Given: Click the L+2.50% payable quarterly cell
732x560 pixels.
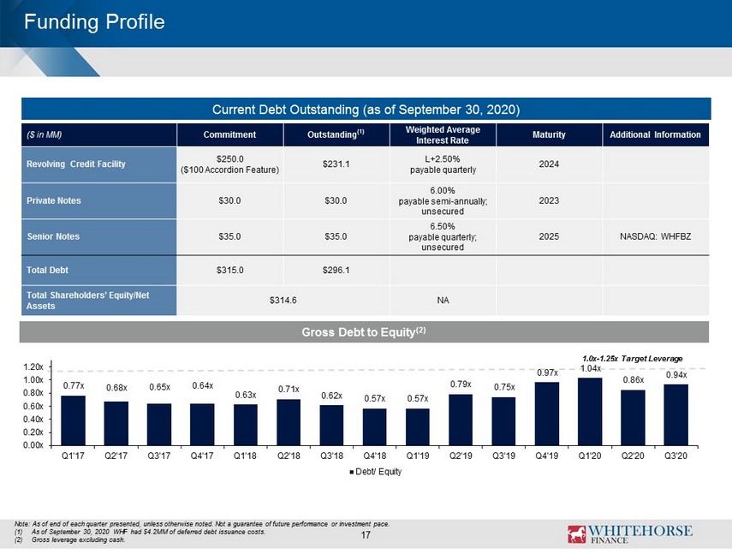Looking at the screenshot, I should click(443, 164).
